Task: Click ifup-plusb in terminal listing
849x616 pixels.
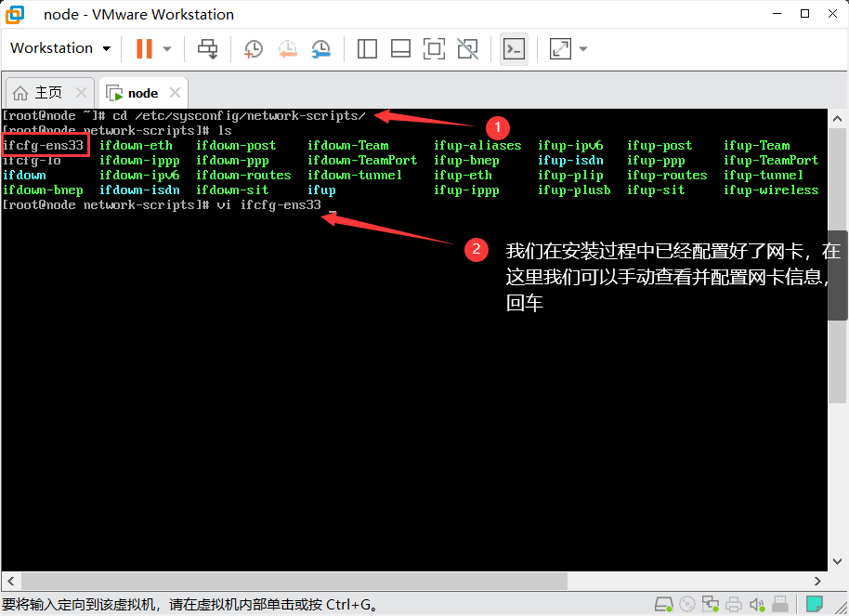Action: coord(574,190)
